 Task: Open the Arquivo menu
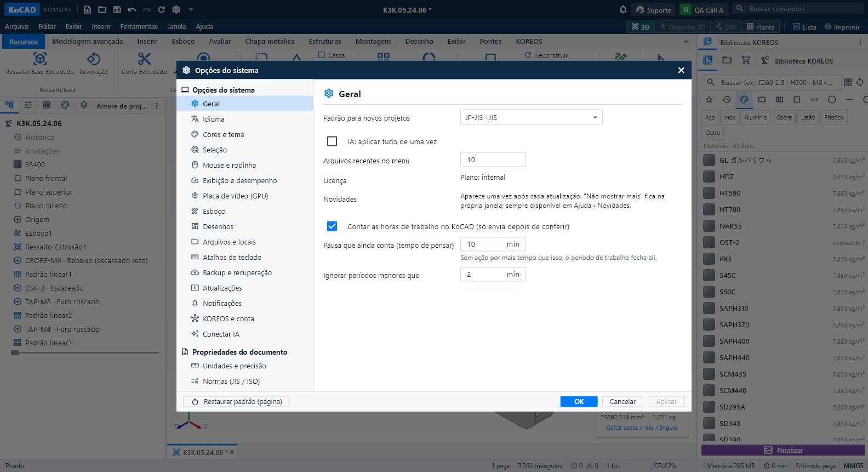click(16, 26)
